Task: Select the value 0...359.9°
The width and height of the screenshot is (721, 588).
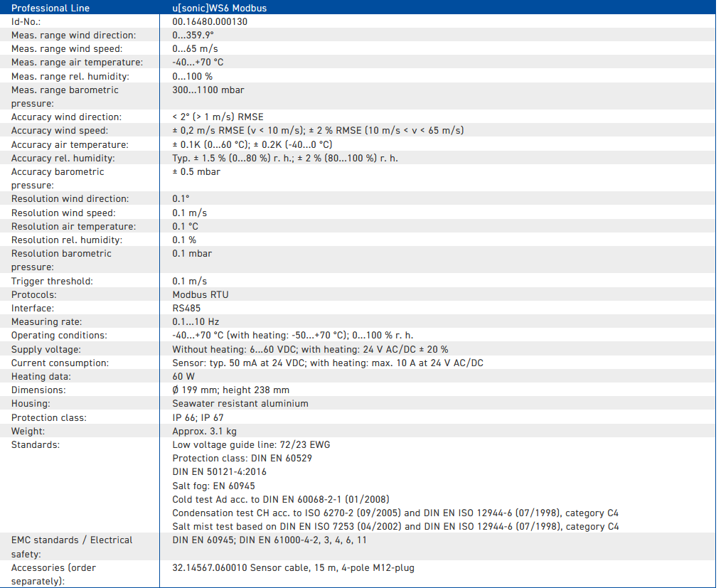Action: click(x=193, y=36)
